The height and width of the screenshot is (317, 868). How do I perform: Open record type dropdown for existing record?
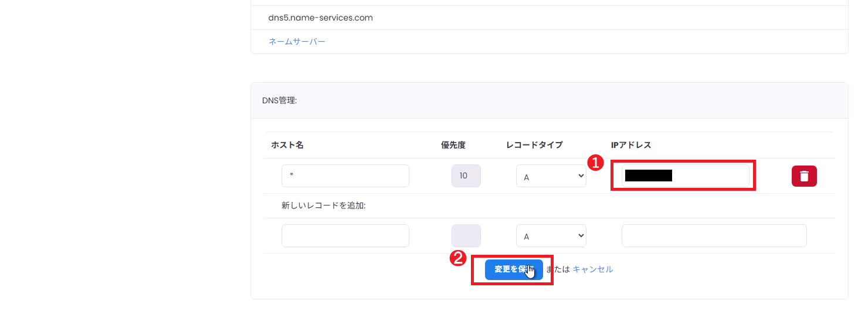551,176
